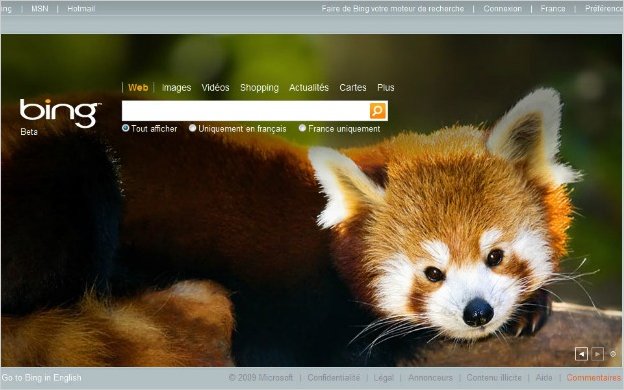Open the France region link

[553, 8]
